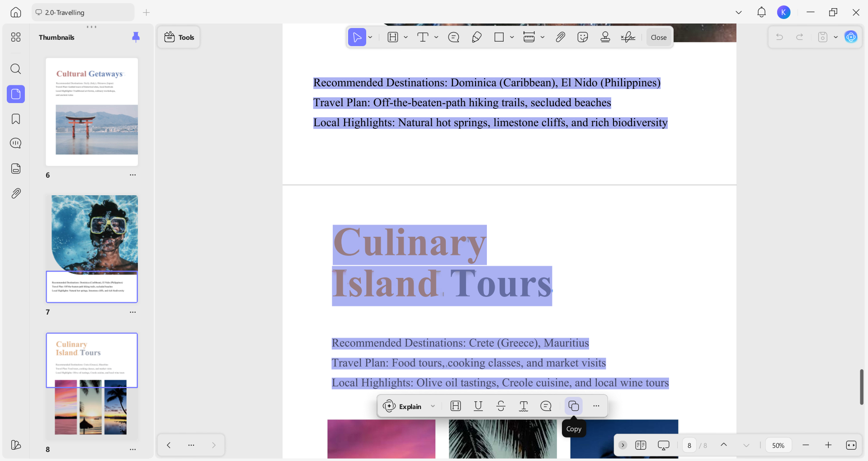Select the Stamp tool
The width and height of the screenshot is (868, 461).
tap(605, 37)
